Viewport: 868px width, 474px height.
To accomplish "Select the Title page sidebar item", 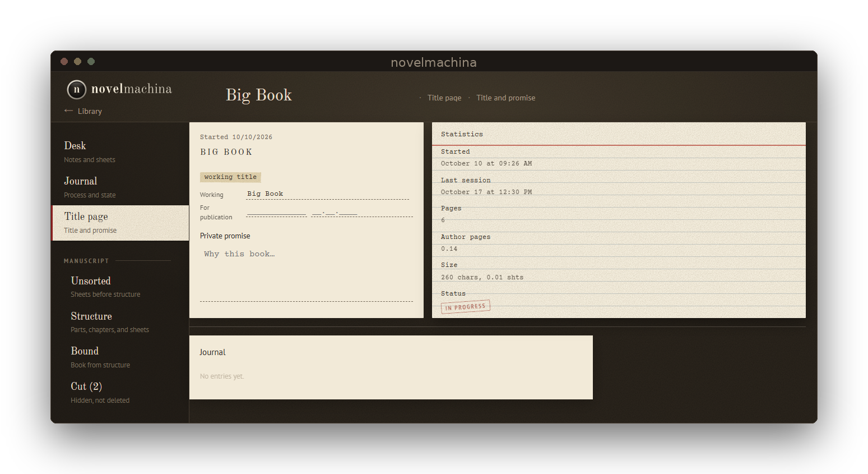I will (120, 223).
